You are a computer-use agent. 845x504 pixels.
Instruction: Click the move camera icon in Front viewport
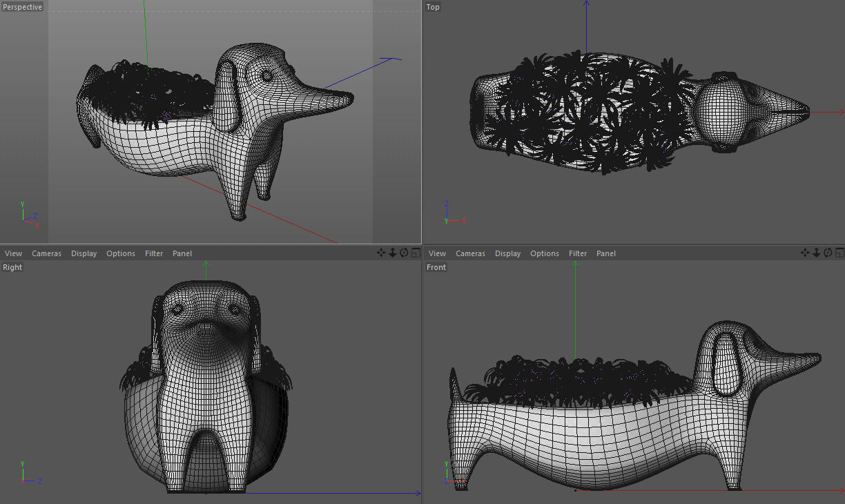tap(805, 253)
